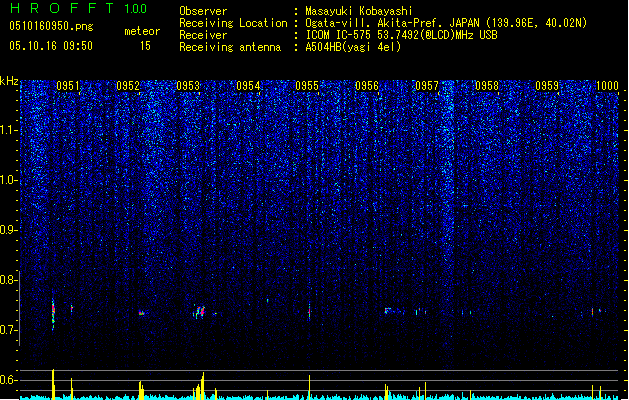Click the meteor echo at 0955

309,311
